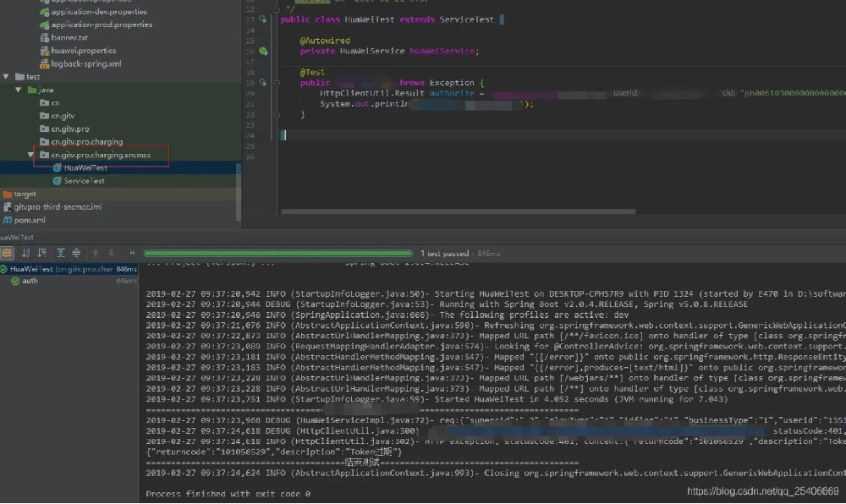Collapse the java folder under test

pos(19,90)
